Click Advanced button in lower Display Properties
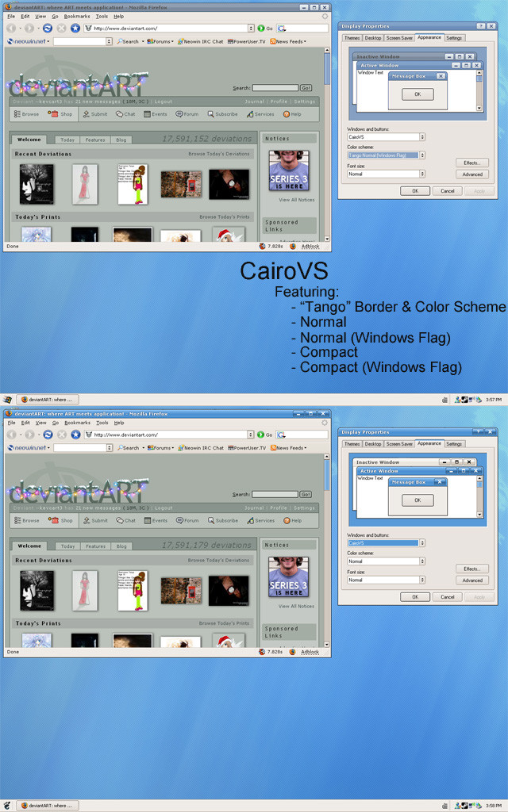Screen dimensions: 508x812 (471, 580)
